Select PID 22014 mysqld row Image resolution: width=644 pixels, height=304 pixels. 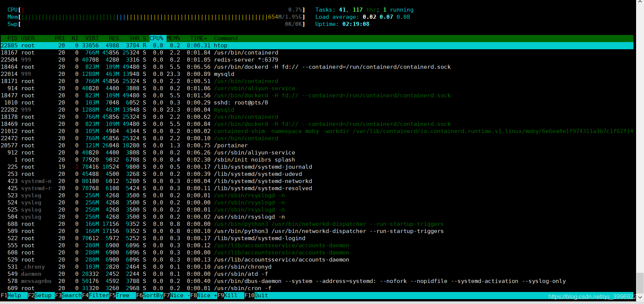point(317,74)
